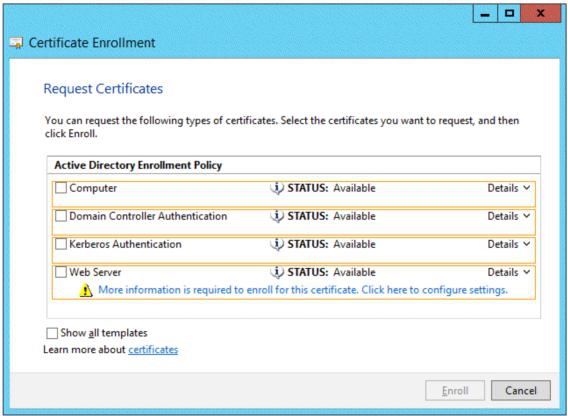
Task: Open the certificates help link
Action: pos(153,350)
